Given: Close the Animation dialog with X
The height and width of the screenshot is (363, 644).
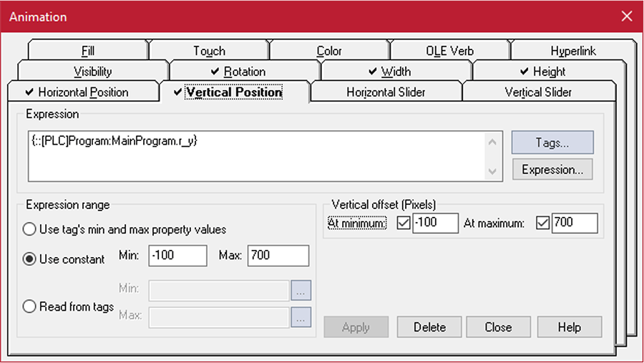Looking at the screenshot, I should point(627,16).
